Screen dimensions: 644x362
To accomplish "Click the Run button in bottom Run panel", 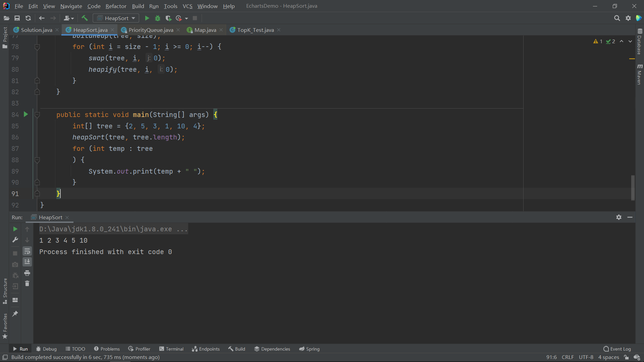I will [15, 229].
